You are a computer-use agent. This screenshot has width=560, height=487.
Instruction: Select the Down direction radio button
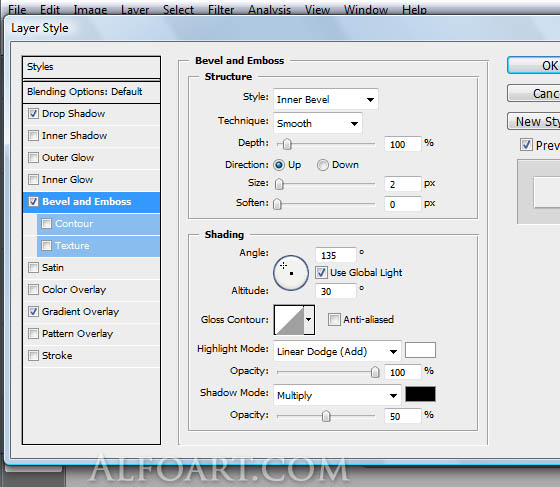pos(322,165)
